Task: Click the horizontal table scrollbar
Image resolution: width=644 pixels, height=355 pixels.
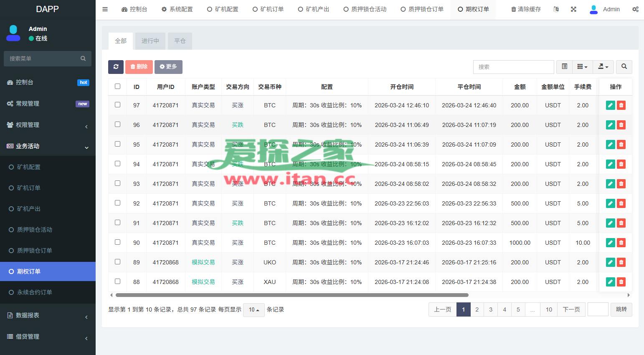Action: coord(292,295)
